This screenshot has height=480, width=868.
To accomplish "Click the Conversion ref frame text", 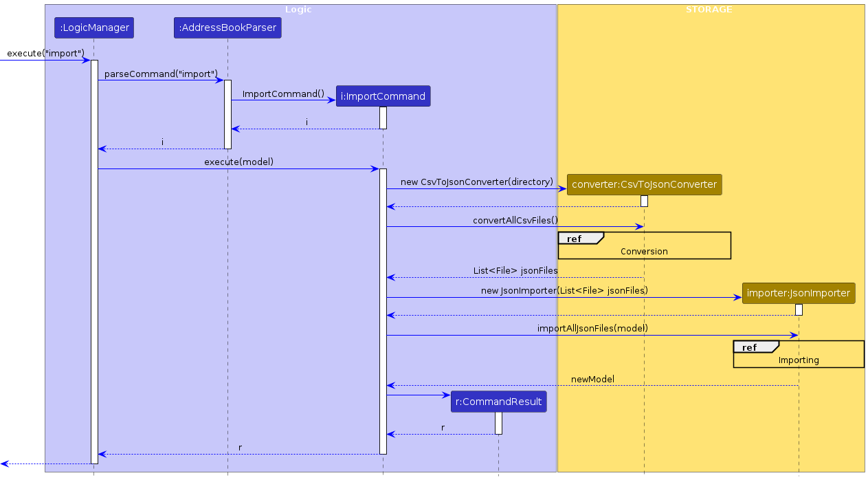I will (x=644, y=252).
